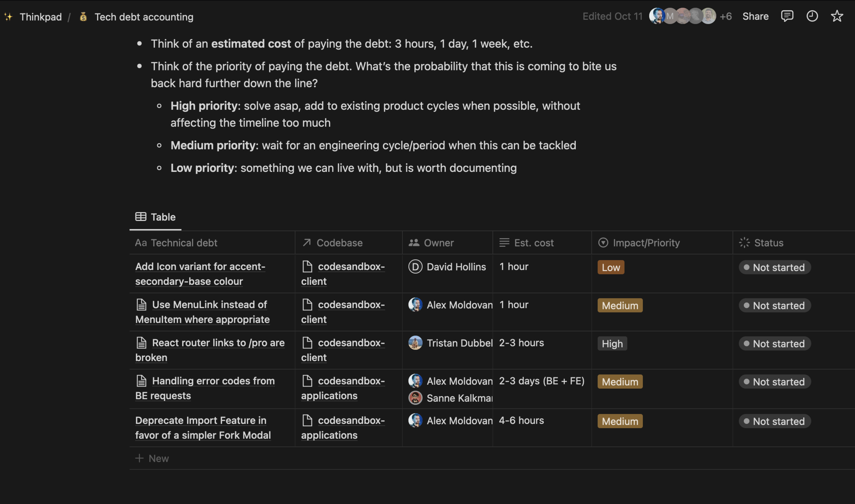Favorite the page with star icon
The image size is (855, 504).
837,16
